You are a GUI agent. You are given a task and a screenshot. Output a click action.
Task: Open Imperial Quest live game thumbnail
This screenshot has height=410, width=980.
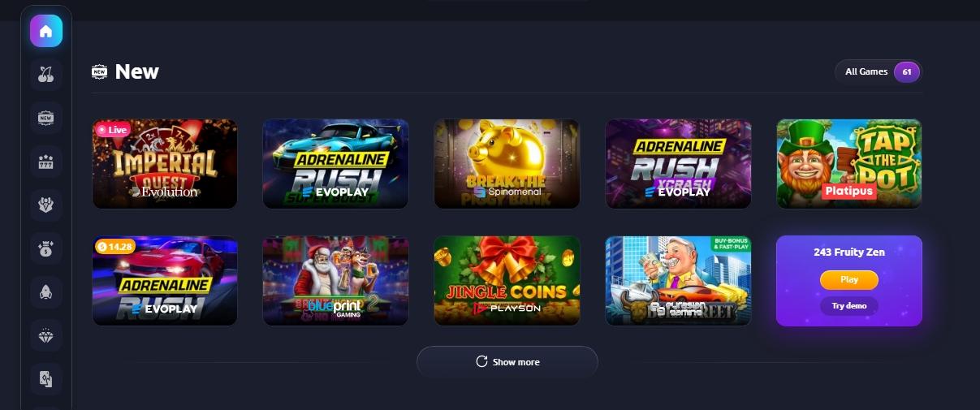pyautogui.click(x=165, y=164)
